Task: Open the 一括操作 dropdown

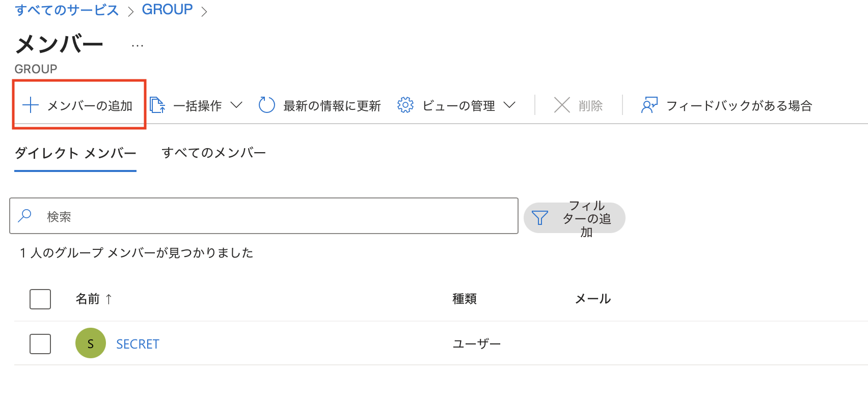Action: point(237,105)
